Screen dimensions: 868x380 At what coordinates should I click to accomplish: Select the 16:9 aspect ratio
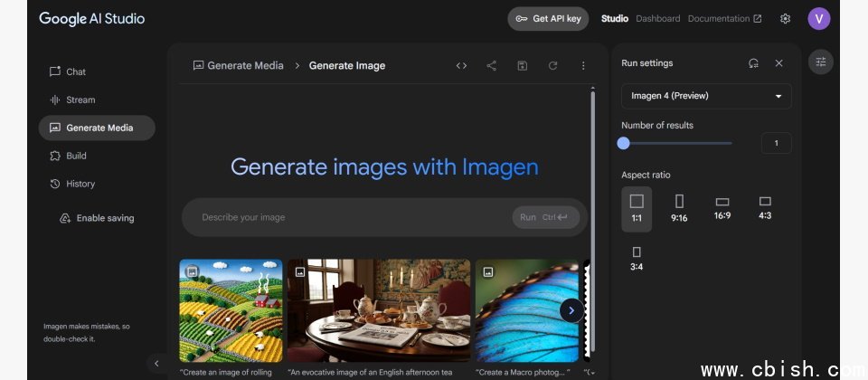point(722,209)
